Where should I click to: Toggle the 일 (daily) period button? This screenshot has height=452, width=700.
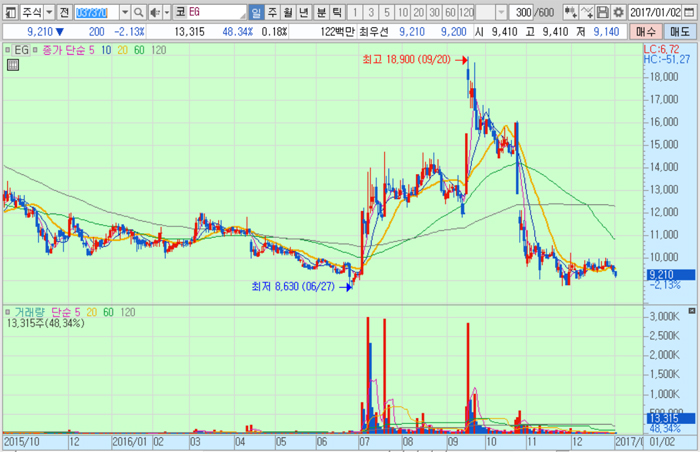(256, 12)
